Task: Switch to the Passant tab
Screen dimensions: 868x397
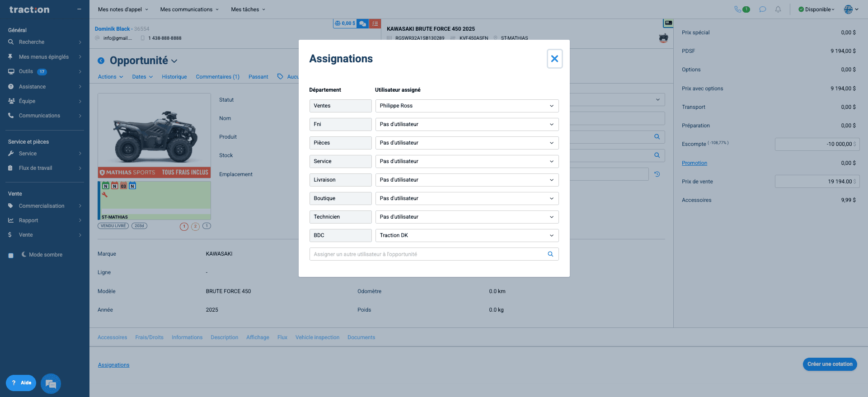Action: point(258,77)
